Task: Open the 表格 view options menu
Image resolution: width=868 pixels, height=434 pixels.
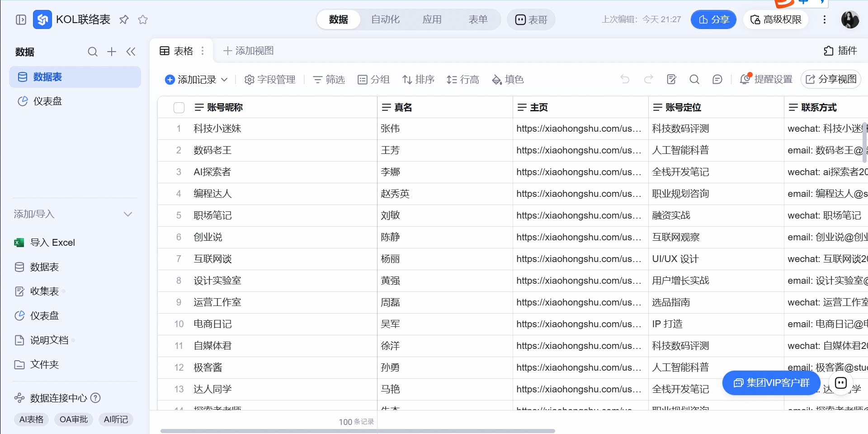Action: [203, 51]
